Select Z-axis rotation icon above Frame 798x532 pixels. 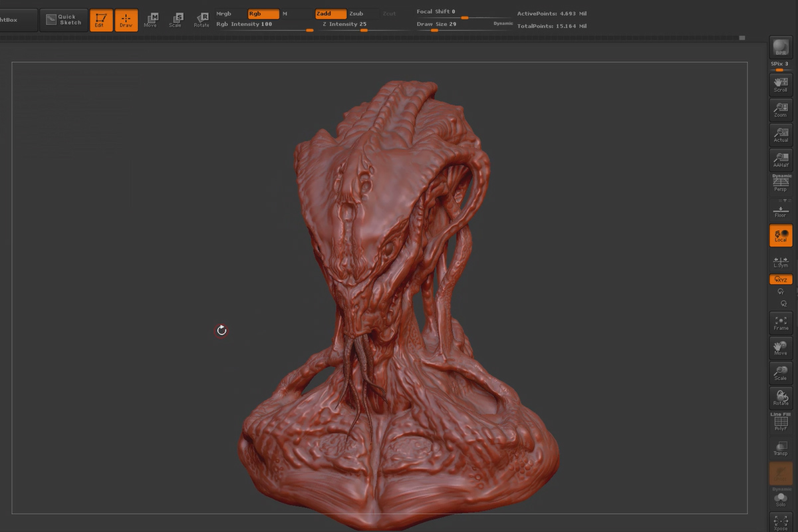coord(784,303)
